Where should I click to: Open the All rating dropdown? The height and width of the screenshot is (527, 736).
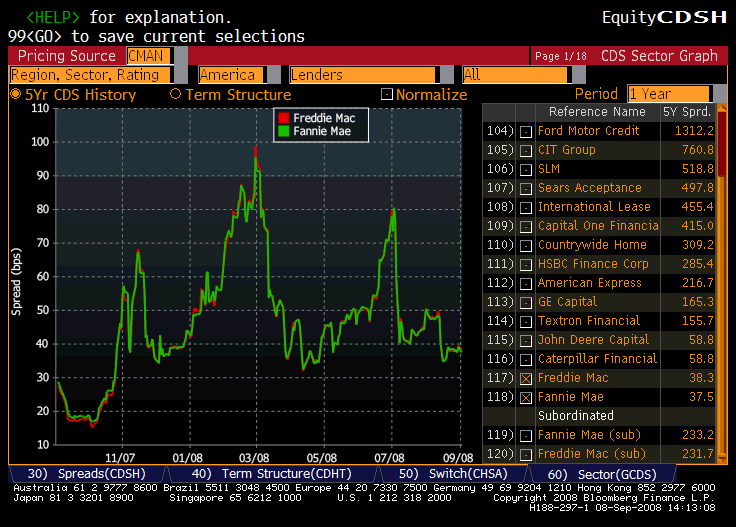pos(539,75)
